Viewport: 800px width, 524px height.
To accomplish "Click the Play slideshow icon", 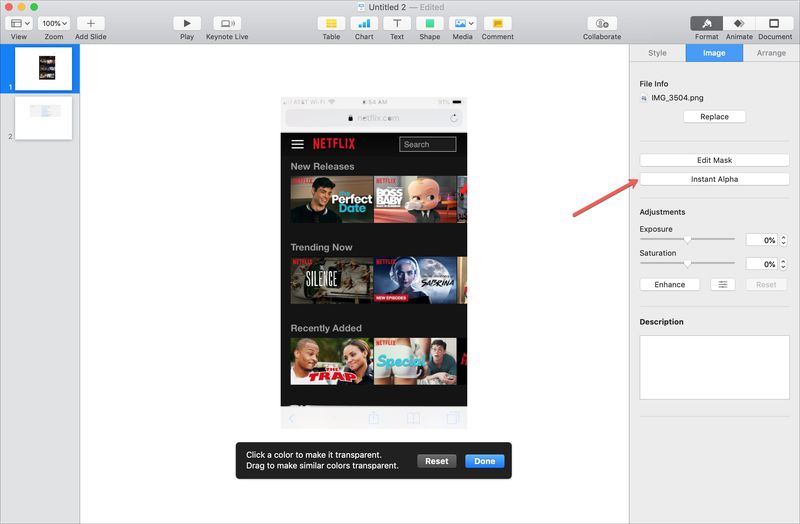I will click(x=187, y=23).
